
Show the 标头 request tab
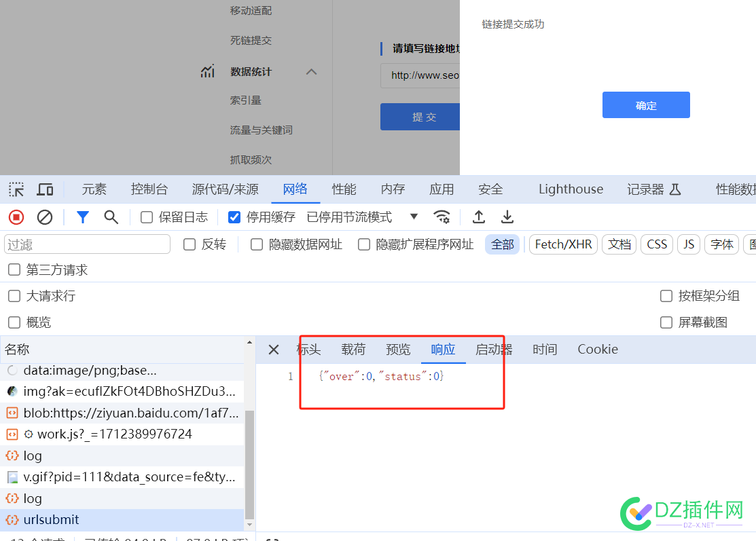coord(308,350)
